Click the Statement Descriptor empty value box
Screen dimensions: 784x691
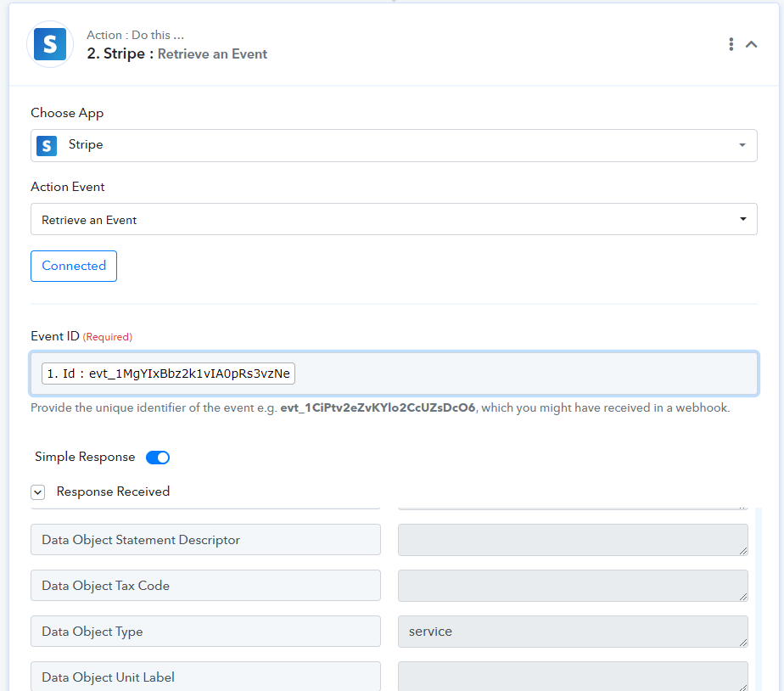click(573, 539)
